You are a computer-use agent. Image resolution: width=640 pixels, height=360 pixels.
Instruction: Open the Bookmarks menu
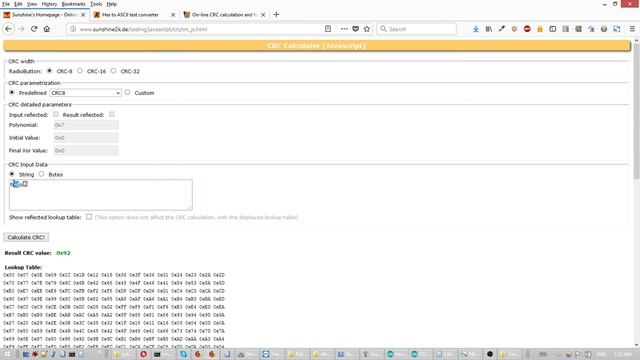[73, 4]
